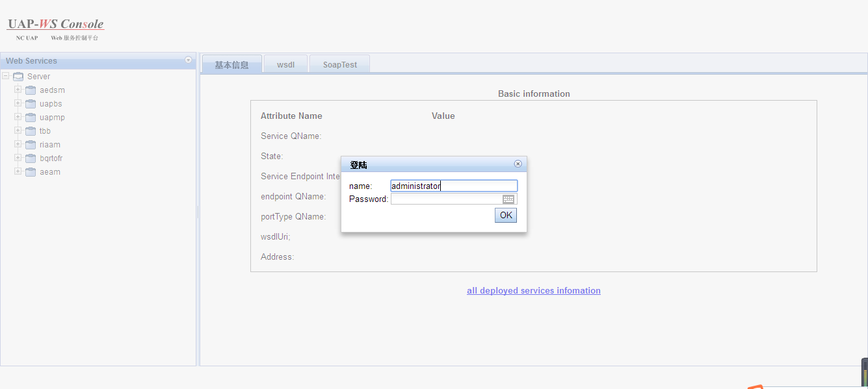Close the login dialog with X icon
Viewport: 868px width, 389px height.
(518, 164)
